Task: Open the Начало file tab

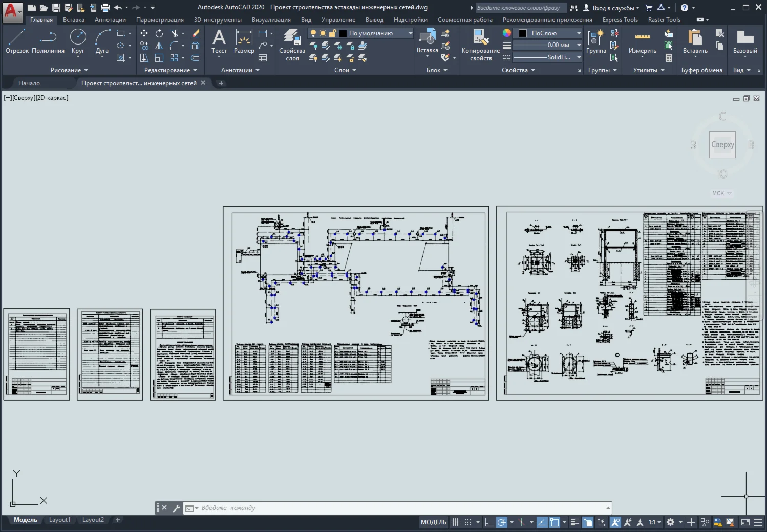Action: tap(29, 83)
